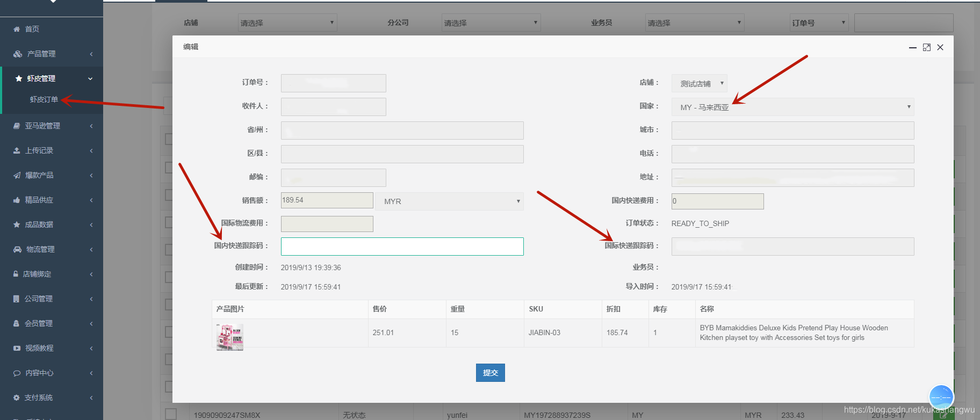Click the star icon beside 虾皮管理
This screenshot has width=980, height=420.
[x=19, y=78]
